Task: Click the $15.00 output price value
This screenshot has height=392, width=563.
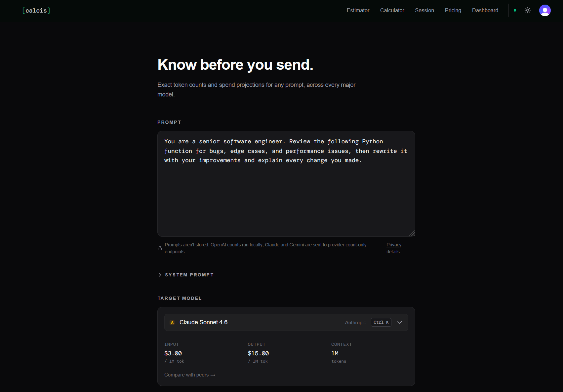Action: pos(258,353)
